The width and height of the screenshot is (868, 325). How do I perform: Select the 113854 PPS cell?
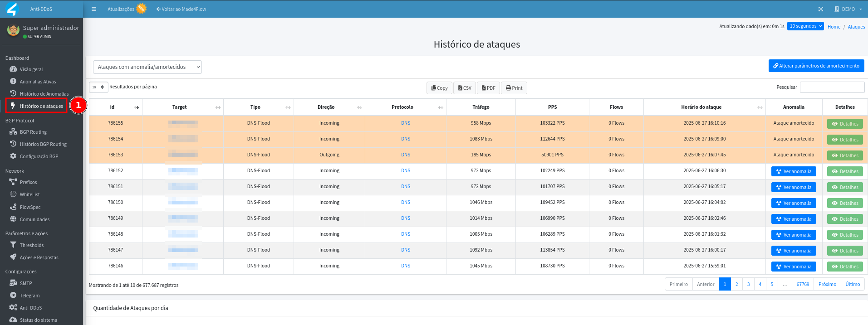[x=552, y=250]
